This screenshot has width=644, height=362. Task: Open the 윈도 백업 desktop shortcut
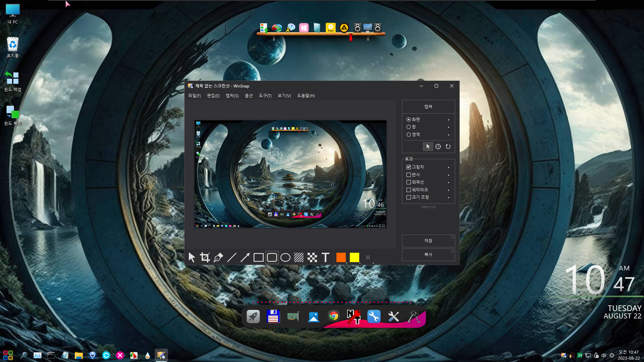pos(13,81)
